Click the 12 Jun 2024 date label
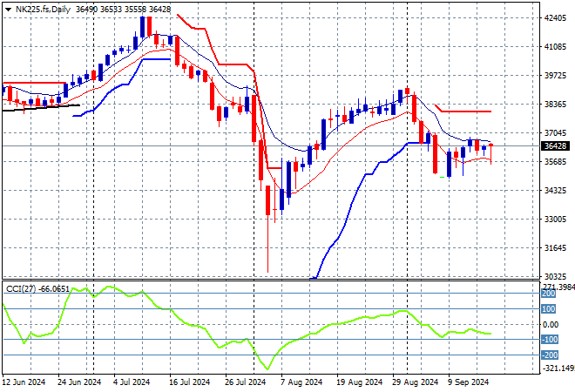 click(x=24, y=382)
